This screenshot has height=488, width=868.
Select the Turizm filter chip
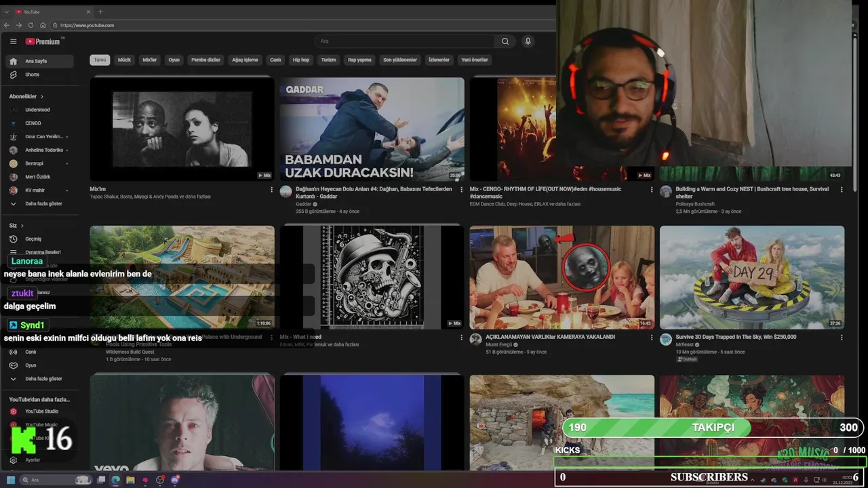329,60
